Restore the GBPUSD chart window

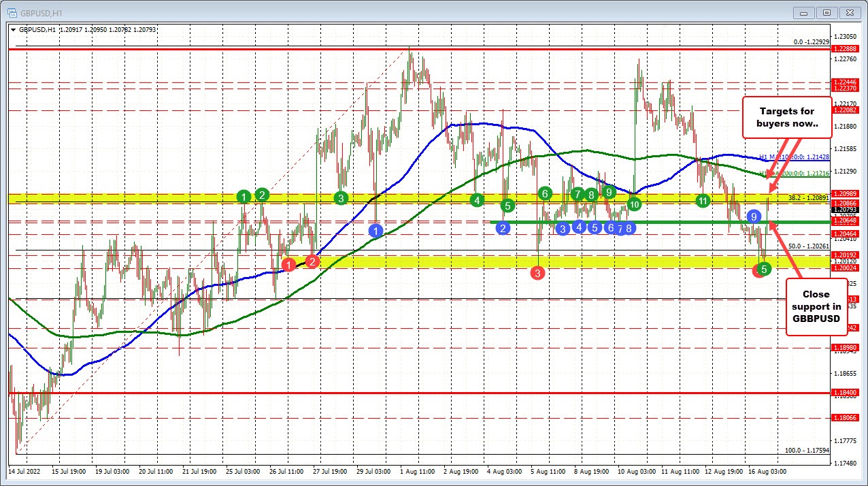(x=827, y=12)
